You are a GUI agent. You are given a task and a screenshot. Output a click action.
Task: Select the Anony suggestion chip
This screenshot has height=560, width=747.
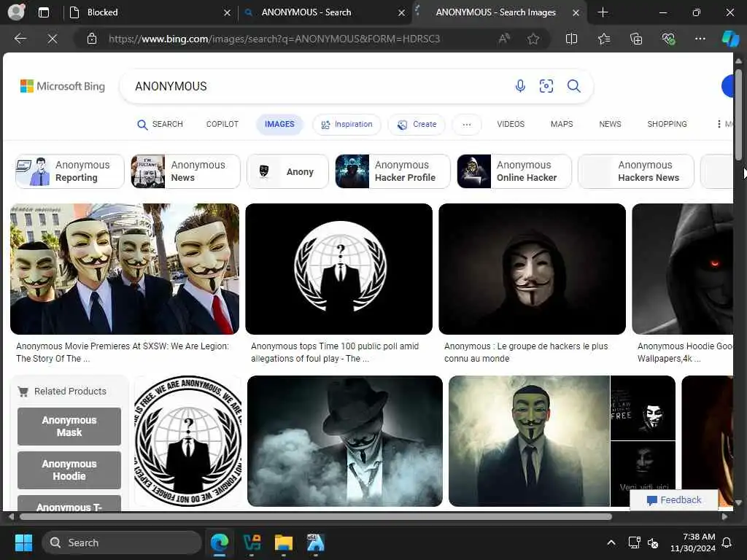coord(287,171)
